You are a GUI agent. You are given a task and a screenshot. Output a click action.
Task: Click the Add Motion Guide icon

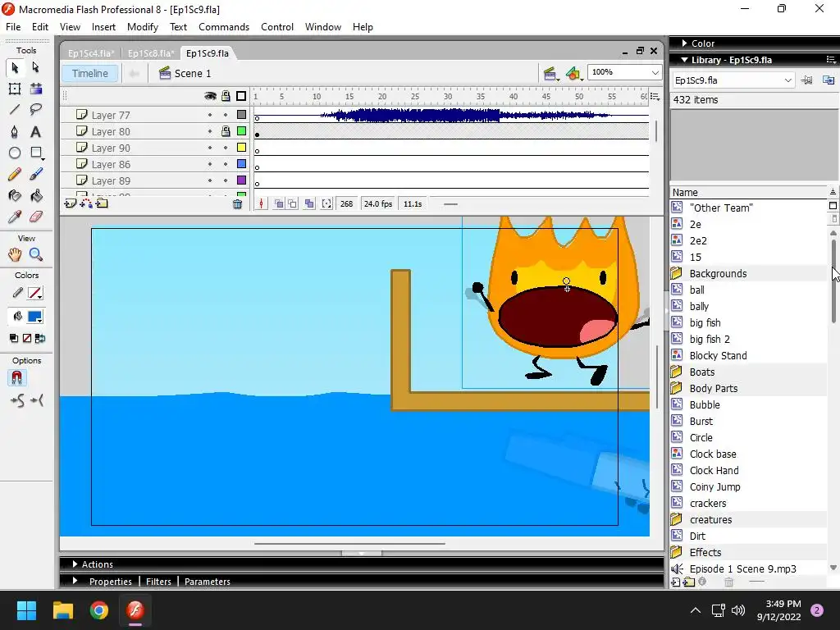pos(85,203)
